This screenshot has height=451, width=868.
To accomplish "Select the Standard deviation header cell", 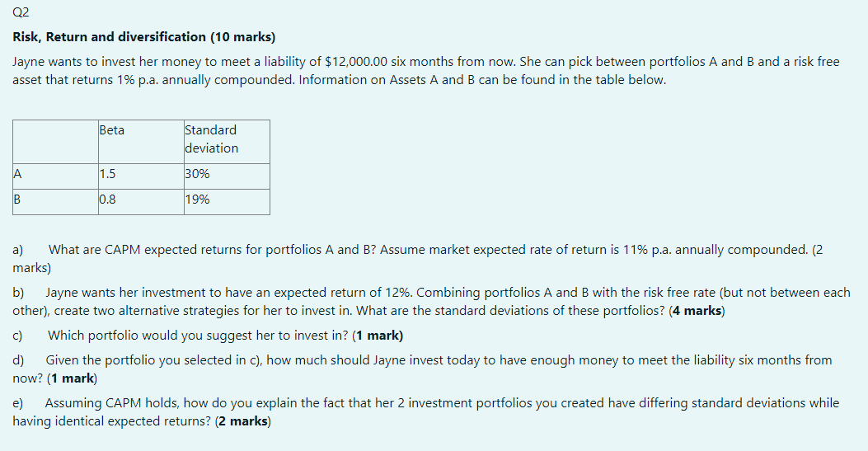I will pyautogui.click(x=225, y=139).
